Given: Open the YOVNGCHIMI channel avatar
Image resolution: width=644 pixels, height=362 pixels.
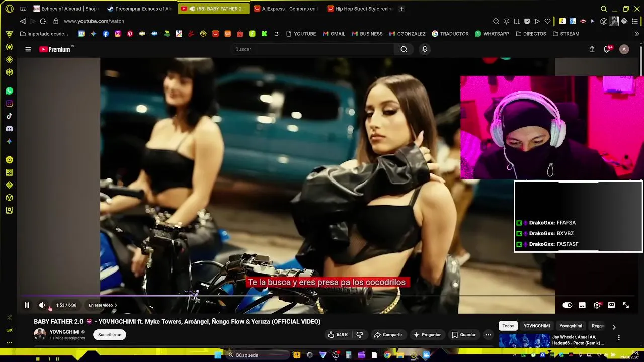Looking at the screenshot, I should (40, 334).
